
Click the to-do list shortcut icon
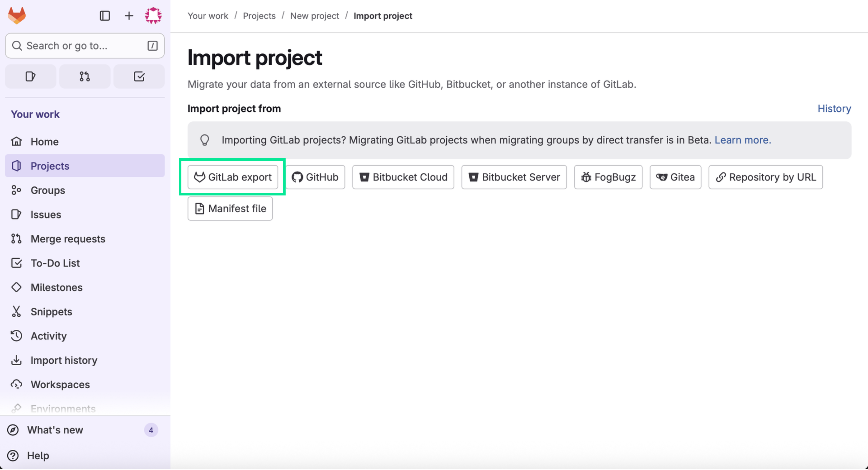pos(139,76)
